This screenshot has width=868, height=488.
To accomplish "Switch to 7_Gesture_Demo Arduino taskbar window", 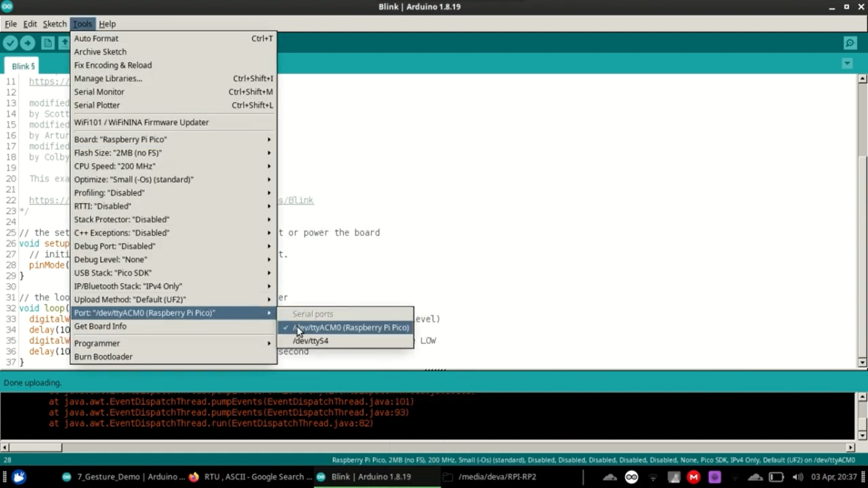I will (x=124, y=477).
